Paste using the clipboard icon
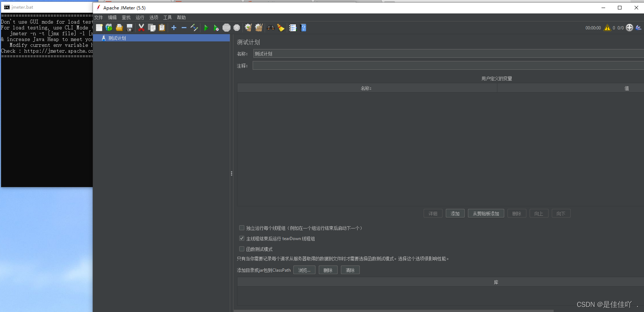Viewport: 644px width, 312px height. pyautogui.click(x=162, y=28)
